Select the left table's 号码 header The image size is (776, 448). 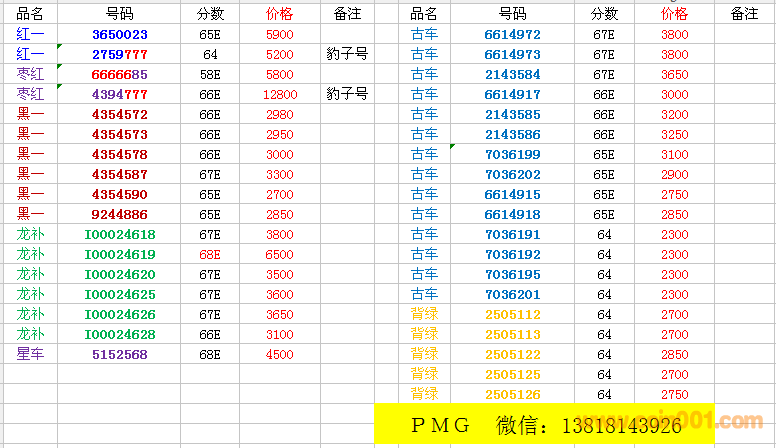coord(119,14)
